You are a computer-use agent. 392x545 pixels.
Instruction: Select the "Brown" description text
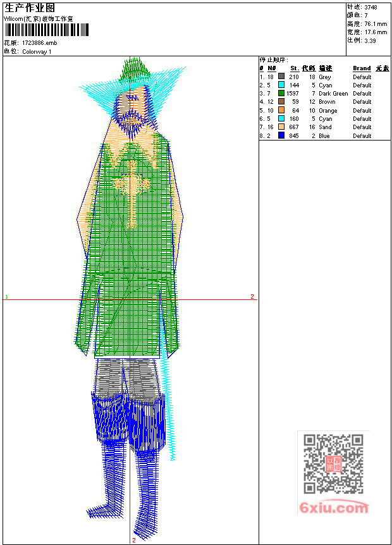tap(327, 102)
